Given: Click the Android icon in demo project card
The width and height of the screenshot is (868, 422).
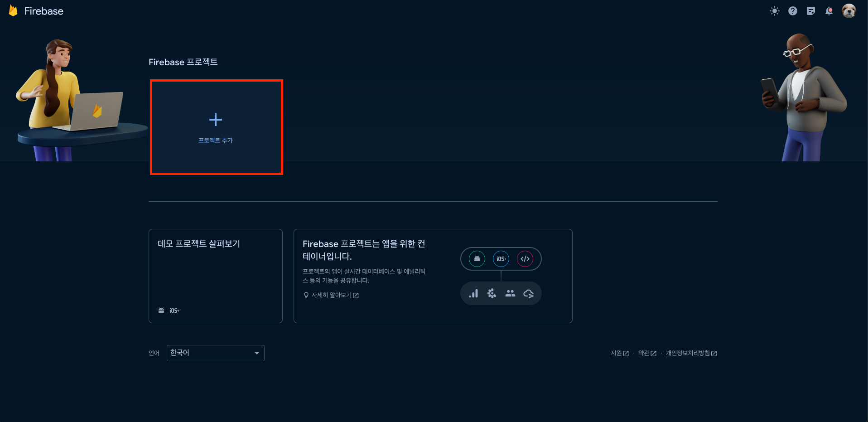Looking at the screenshot, I should [161, 310].
